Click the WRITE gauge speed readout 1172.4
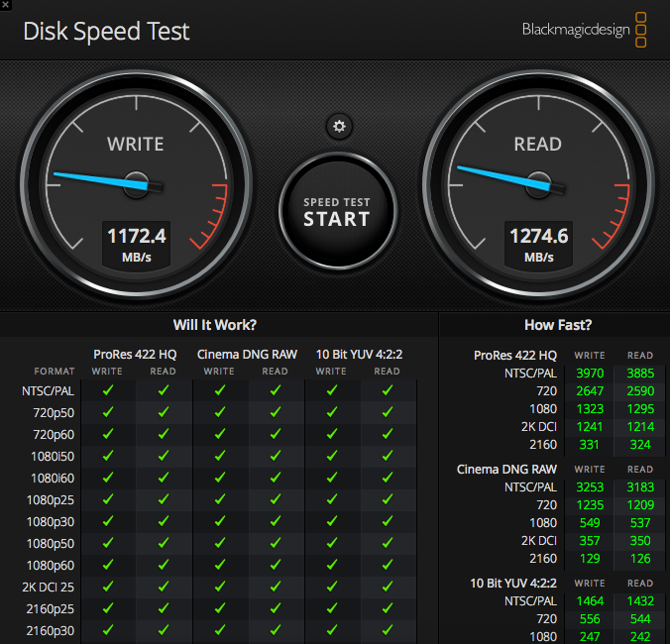The image size is (670, 644). point(137,236)
